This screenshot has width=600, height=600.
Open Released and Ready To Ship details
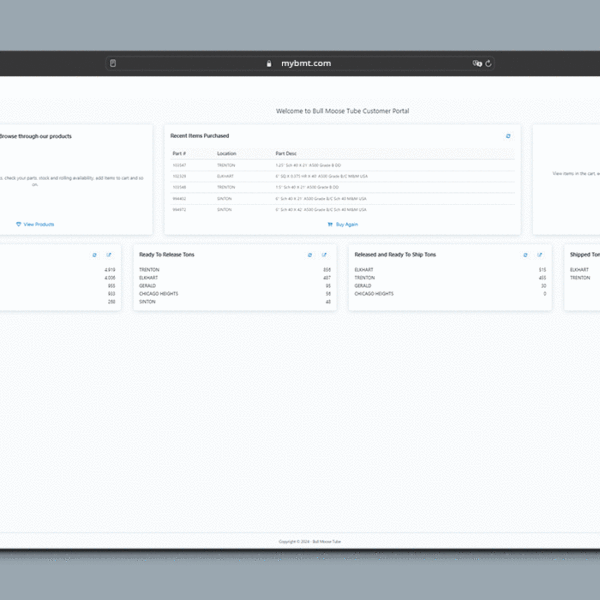pyautogui.click(x=540, y=255)
